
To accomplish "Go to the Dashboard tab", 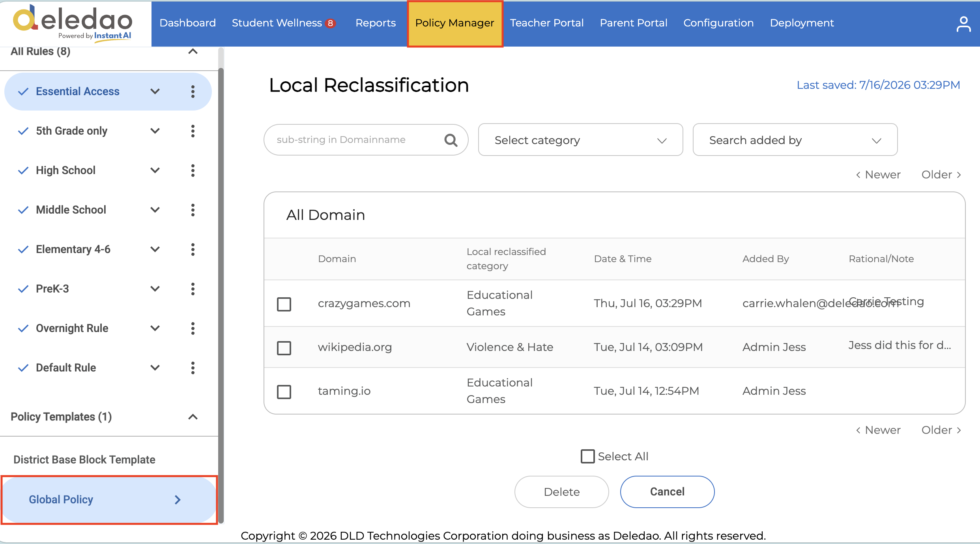I will click(188, 23).
